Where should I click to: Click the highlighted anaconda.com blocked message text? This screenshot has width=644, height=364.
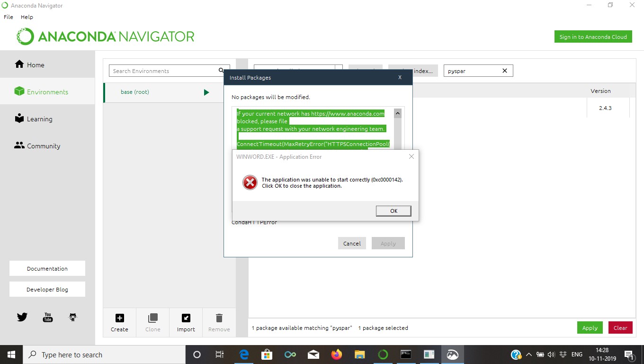311,121
